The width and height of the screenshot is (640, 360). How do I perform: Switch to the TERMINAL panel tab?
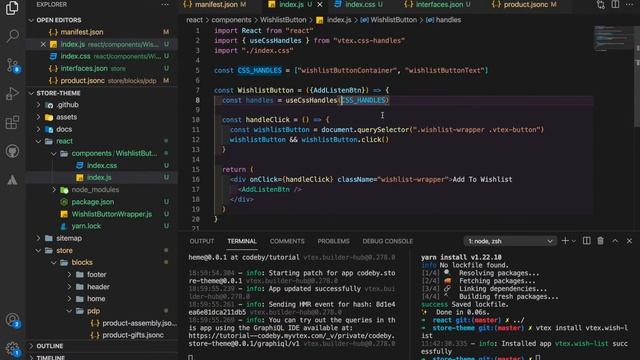pos(242,241)
